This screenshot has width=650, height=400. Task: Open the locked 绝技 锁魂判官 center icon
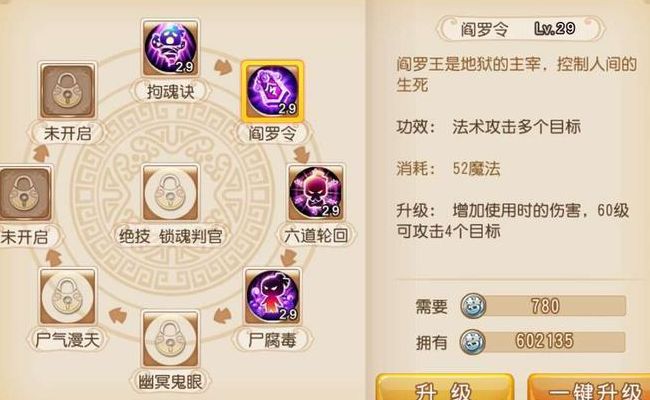click(x=170, y=193)
